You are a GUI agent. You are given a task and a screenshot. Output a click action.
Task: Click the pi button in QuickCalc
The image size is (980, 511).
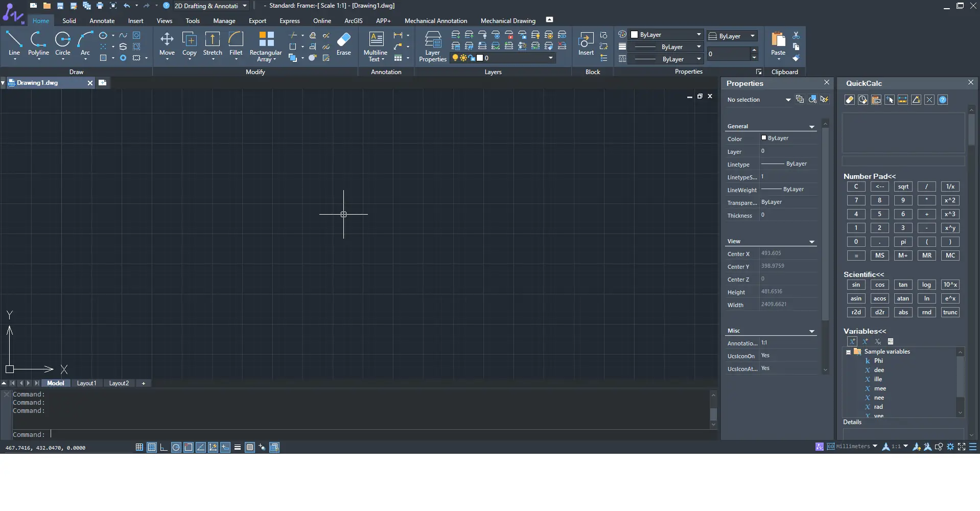coord(903,242)
